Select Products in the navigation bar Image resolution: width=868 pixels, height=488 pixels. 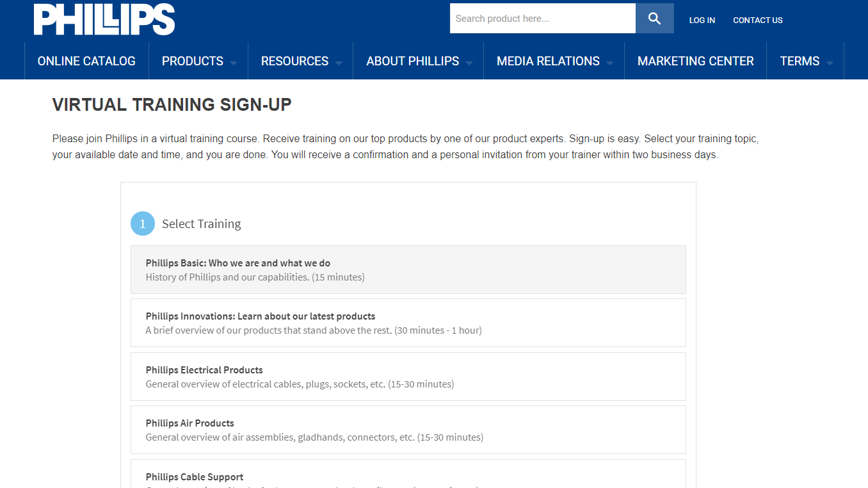coord(192,61)
